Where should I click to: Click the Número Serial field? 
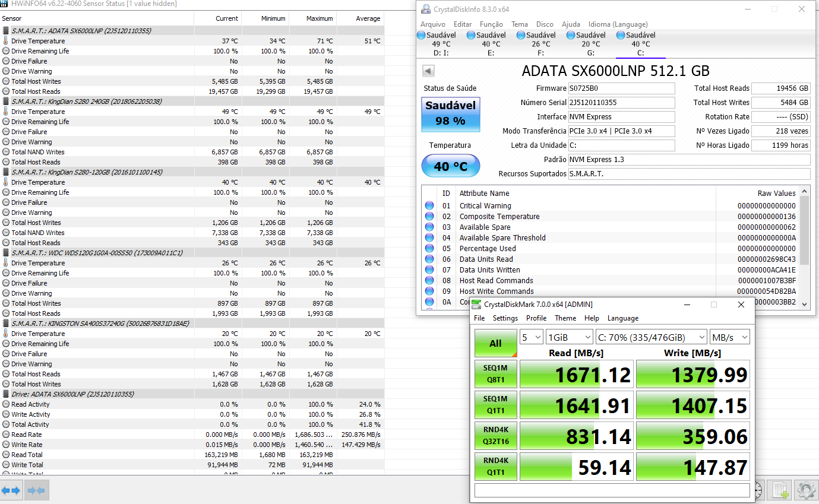tap(621, 103)
